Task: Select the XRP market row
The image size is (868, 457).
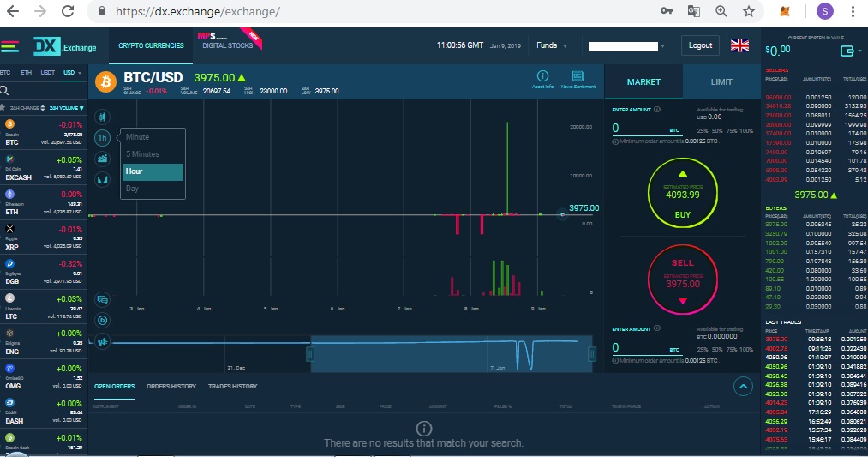Action: click(x=43, y=238)
